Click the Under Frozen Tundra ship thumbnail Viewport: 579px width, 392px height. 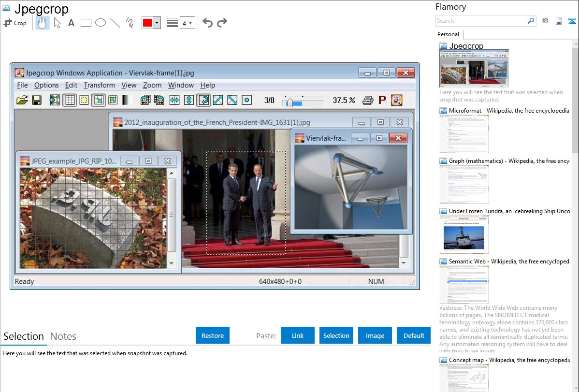coord(464,234)
